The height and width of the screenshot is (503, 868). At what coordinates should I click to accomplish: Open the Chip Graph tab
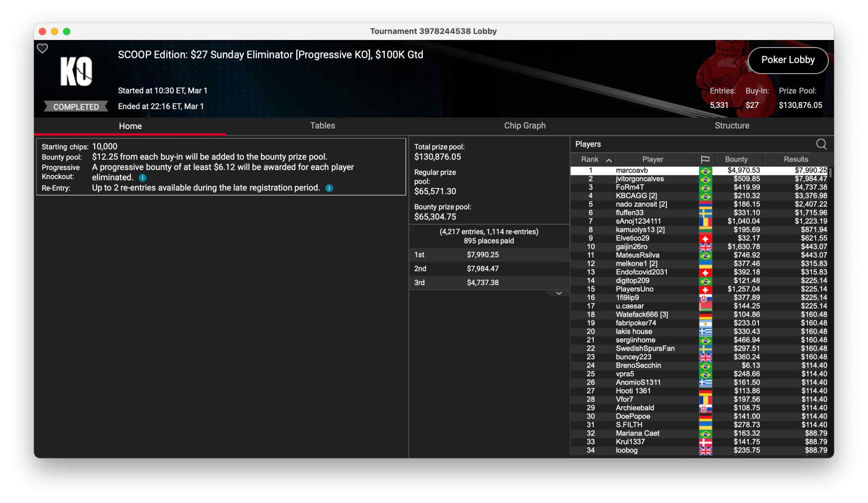click(x=525, y=126)
